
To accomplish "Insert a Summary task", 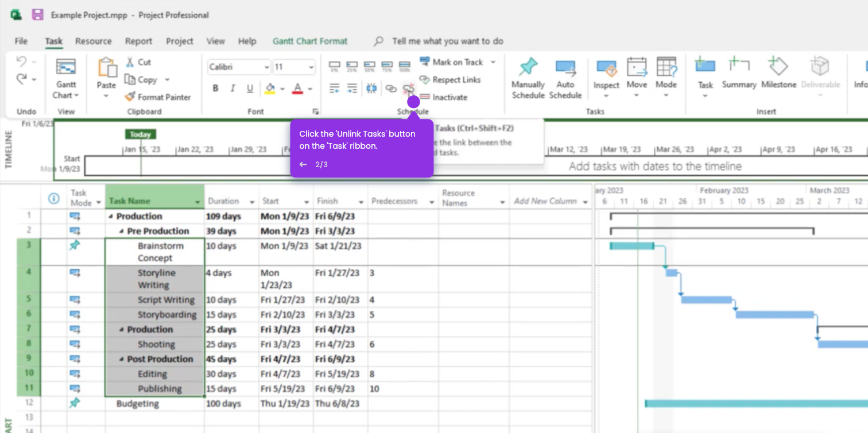I will pyautogui.click(x=739, y=73).
